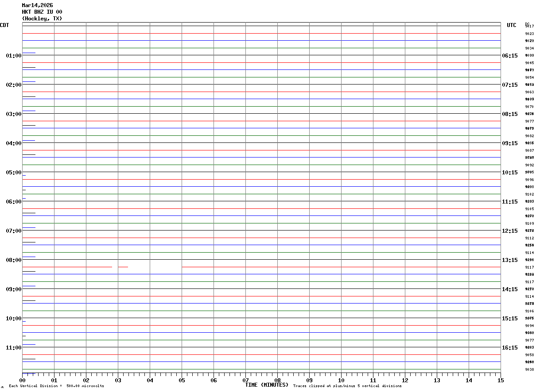Click the '06:15' UTC time label

point(510,56)
